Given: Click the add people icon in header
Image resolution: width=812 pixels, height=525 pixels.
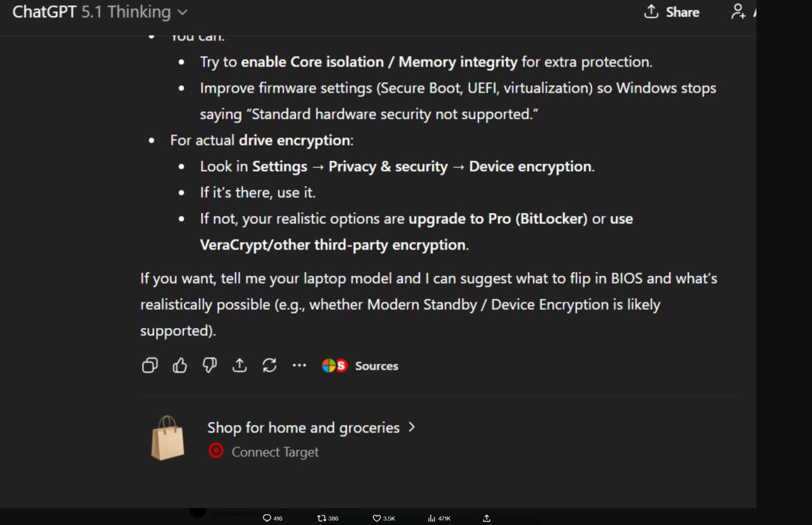Looking at the screenshot, I should [x=739, y=12].
